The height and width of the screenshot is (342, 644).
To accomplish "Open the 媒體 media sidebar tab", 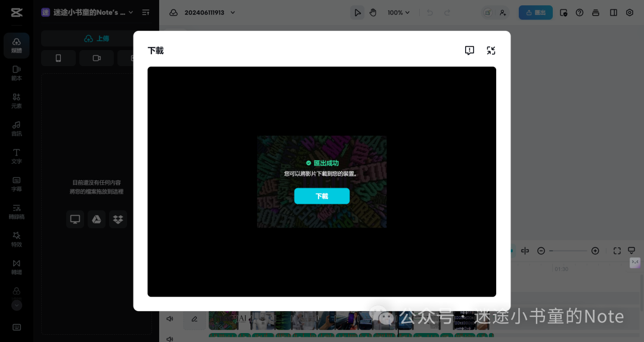I will coord(17,45).
